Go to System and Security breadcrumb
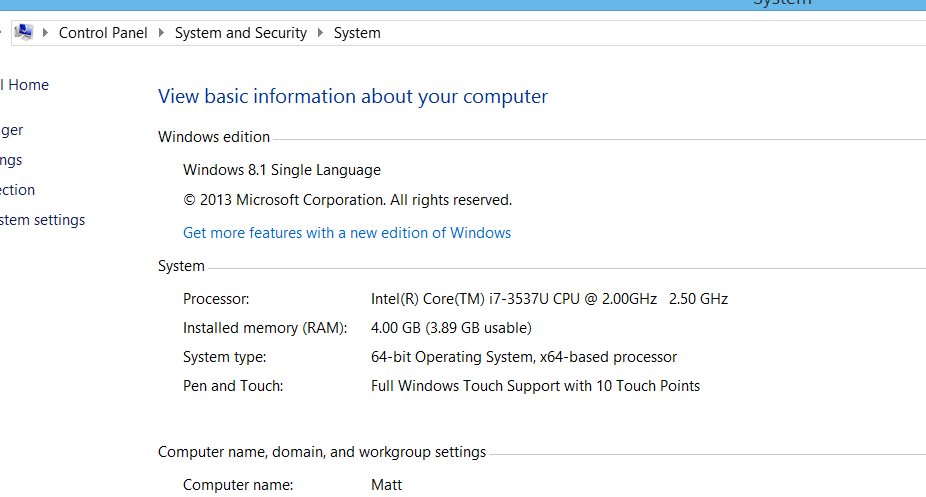Viewport: 926px width, 497px height. click(x=240, y=33)
